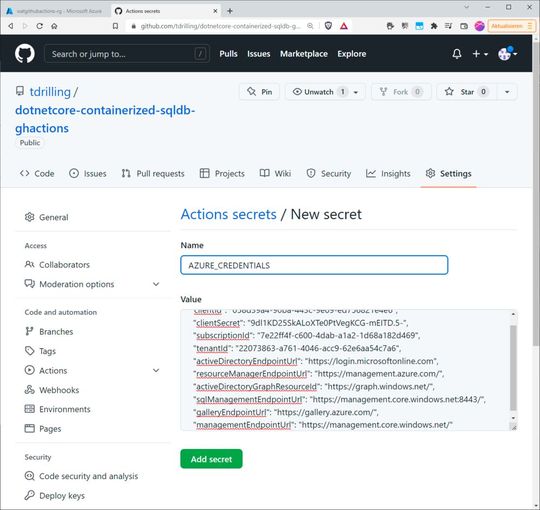Viewport: 540px width, 510px height.
Task: Open Pulls in the top navigation
Action: (228, 54)
